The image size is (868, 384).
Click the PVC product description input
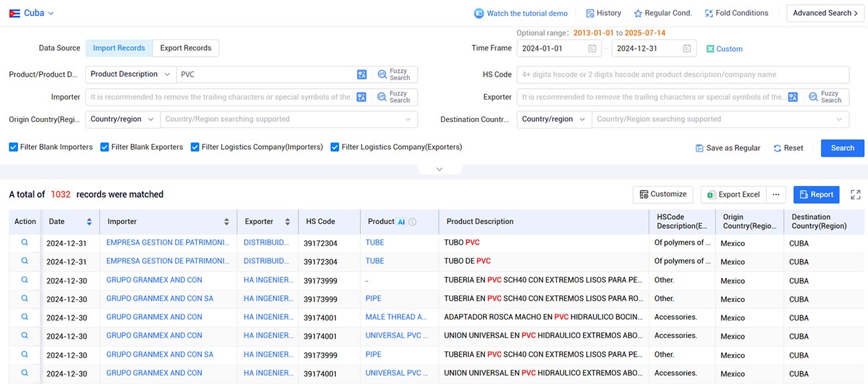tap(266, 75)
